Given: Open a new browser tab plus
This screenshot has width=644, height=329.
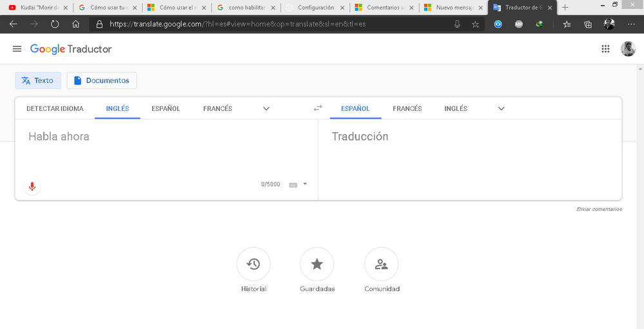Looking at the screenshot, I should click(x=565, y=7).
